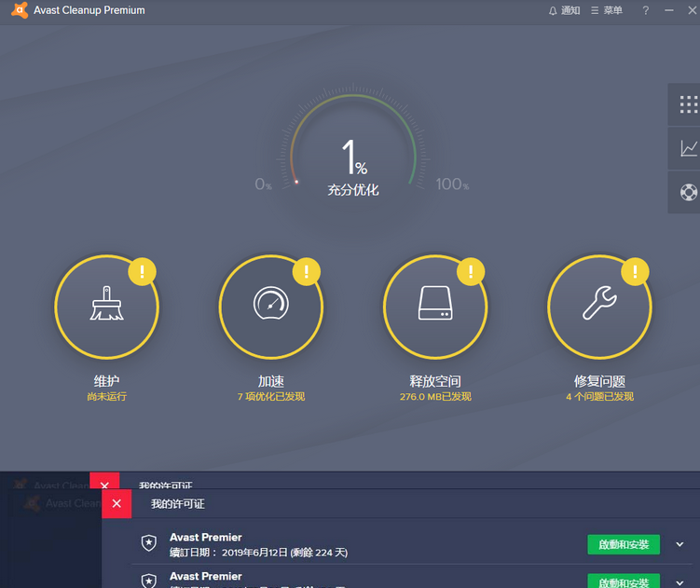Screen dimensions: 700x588
Task: Click the Avast logo in title bar
Action: tap(20, 10)
